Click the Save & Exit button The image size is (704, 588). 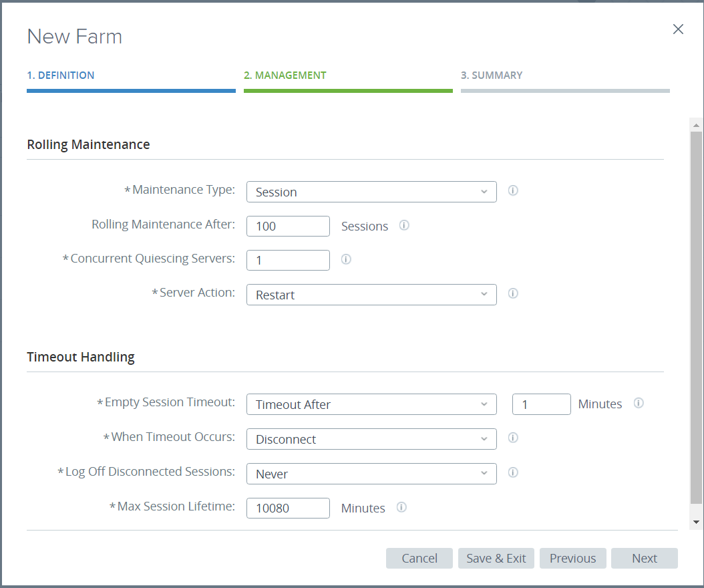(496, 559)
